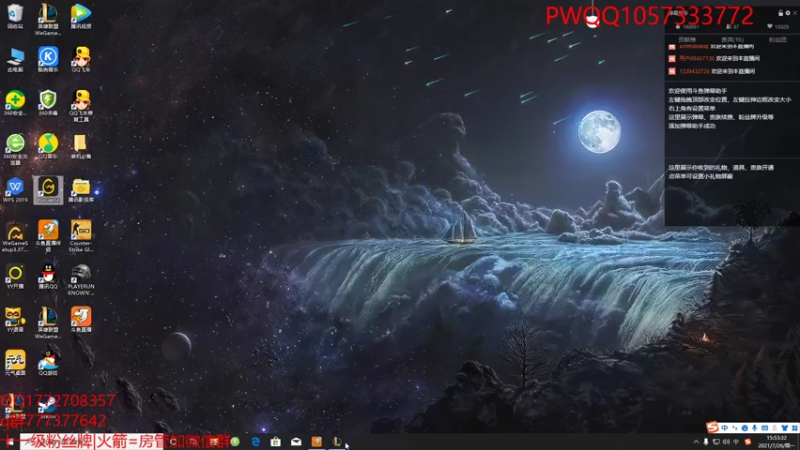Click the League of Legends taskbar icon
This screenshot has width=800, height=450.
337,441
